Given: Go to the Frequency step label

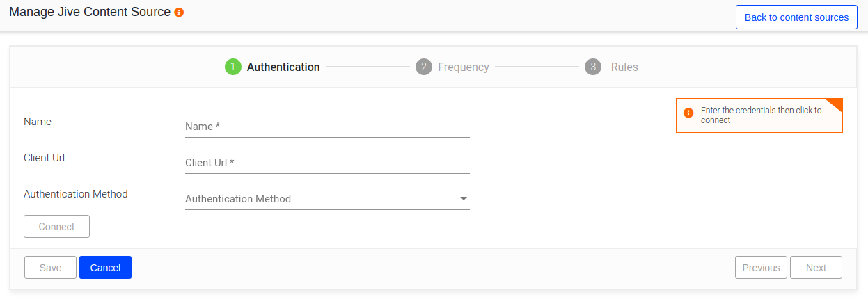Looking at the screenshot, I should click(464, 67).
